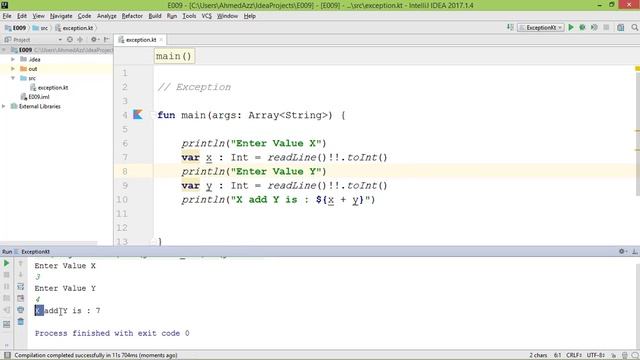The height and width of the screenshot is (360, 640).
Task: Click E009 in the navigation breadcrumb
Action: pos(16,28)
